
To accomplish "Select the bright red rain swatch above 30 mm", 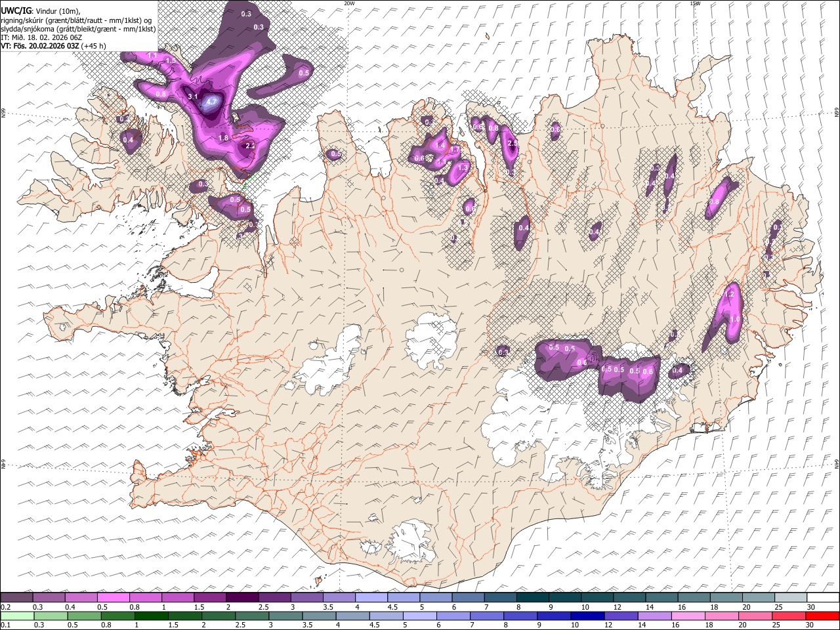I will (823, 616).
